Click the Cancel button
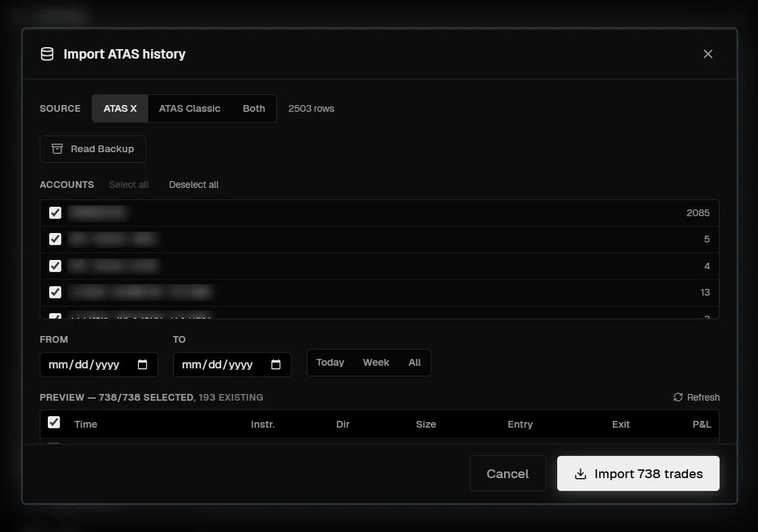 tap(507, 473)
